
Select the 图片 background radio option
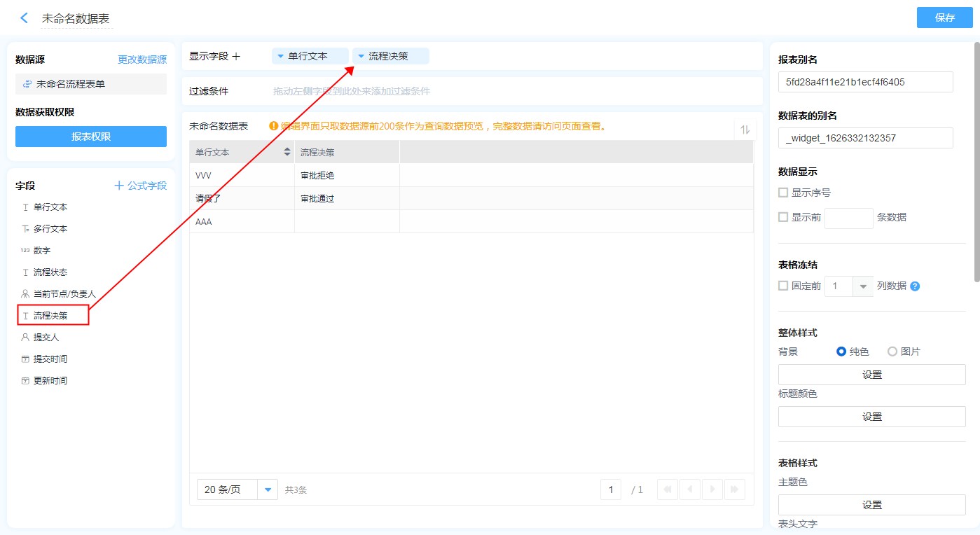pos(892,352)
